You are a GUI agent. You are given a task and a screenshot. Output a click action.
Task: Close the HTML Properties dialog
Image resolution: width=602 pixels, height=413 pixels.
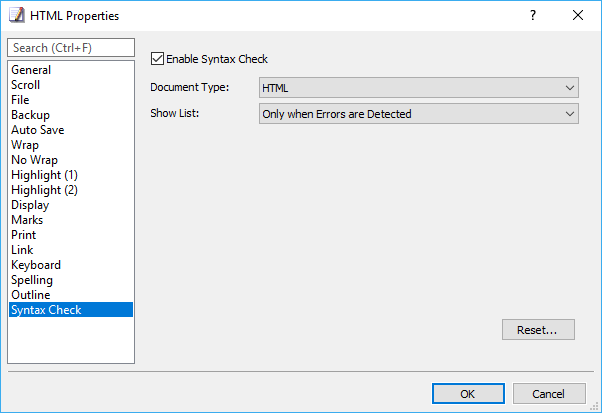click(x=578, y=15)
